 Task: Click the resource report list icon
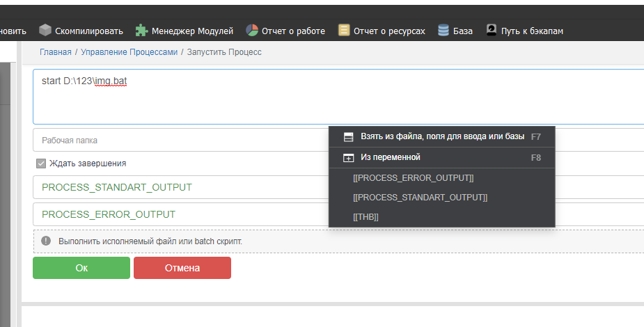click(344, 30)
